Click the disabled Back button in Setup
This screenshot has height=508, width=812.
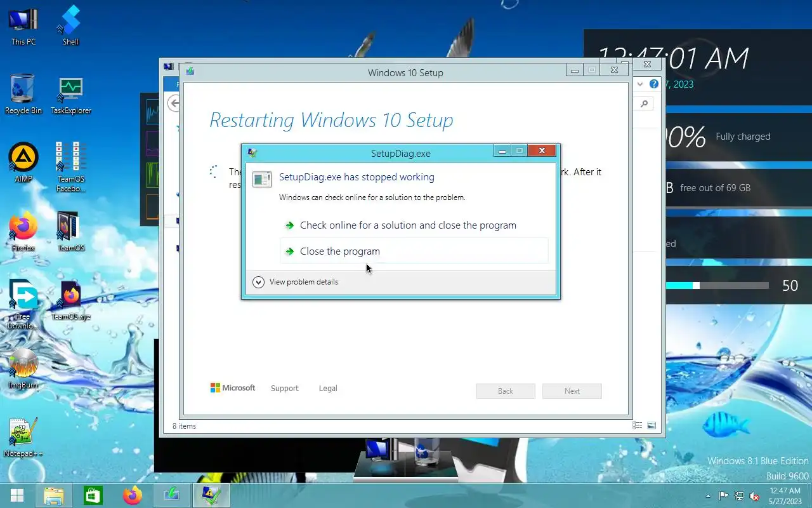[x=506, y=391]
